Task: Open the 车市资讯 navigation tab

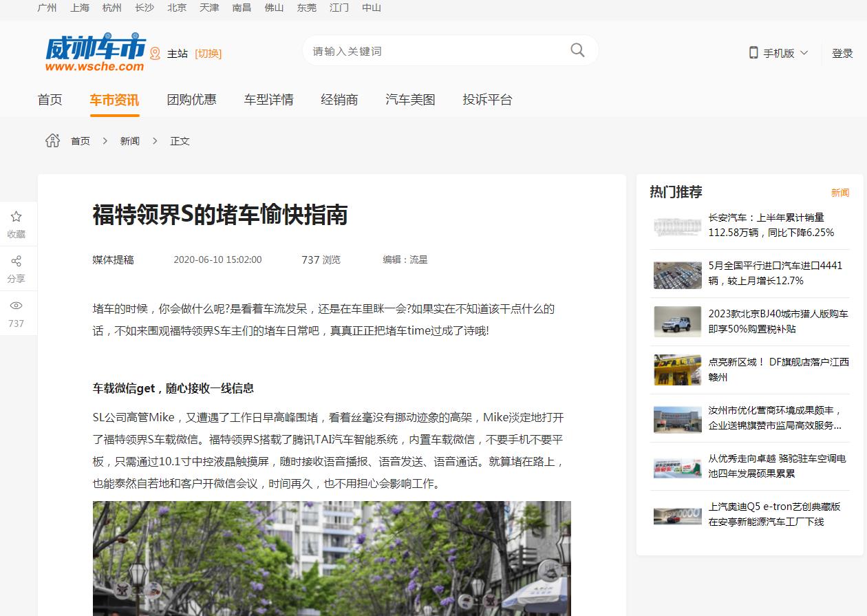Action: tap(114, 100)
